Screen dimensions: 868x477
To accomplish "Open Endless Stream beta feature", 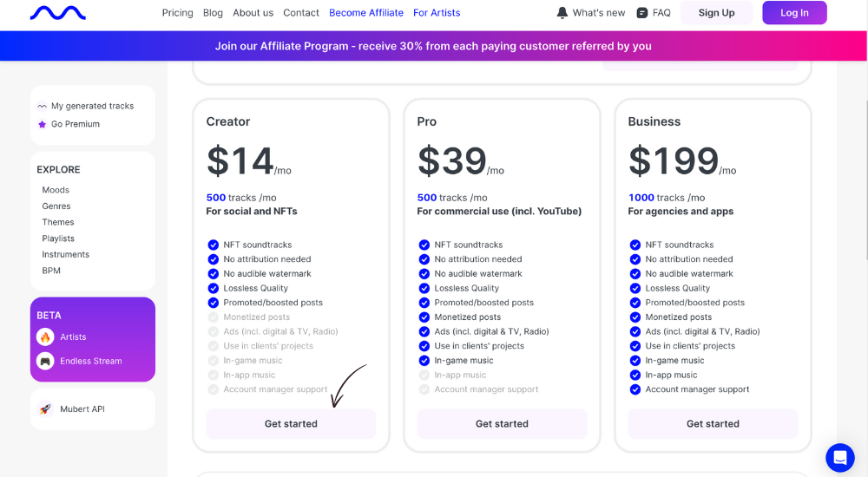I will (91, 361).
